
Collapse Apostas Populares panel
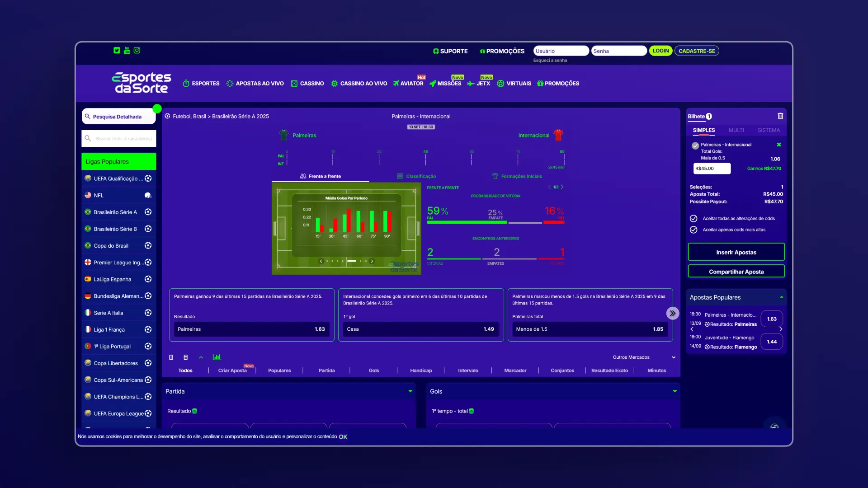[x=782, y=297]
